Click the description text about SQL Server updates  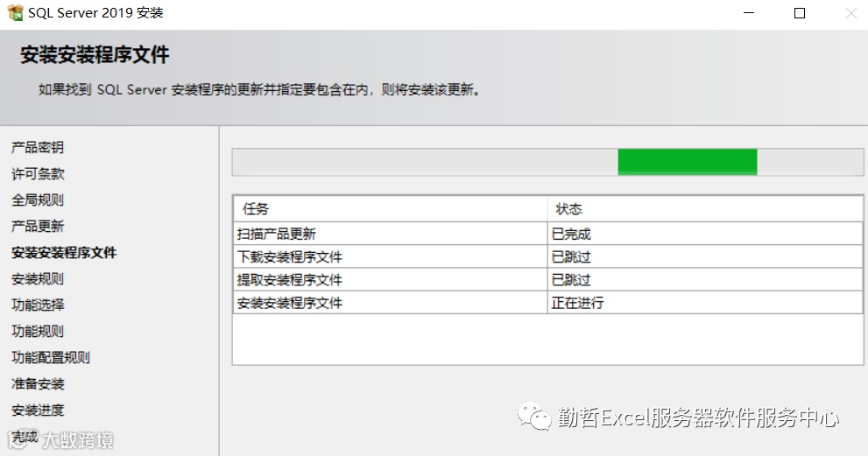point(259,89)
